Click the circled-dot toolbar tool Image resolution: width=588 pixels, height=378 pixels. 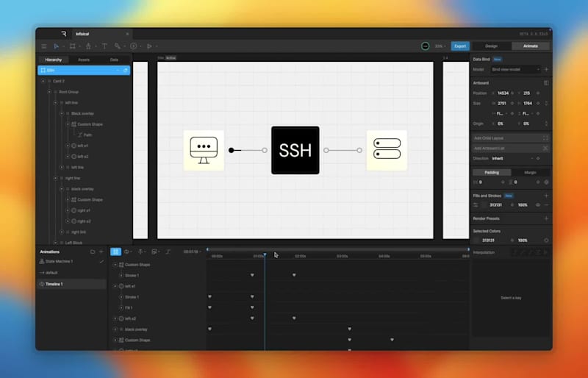click(134, 46)
